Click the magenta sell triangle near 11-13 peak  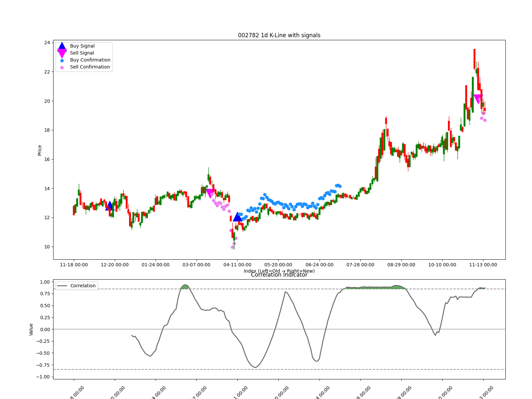[x=478, y=97]
